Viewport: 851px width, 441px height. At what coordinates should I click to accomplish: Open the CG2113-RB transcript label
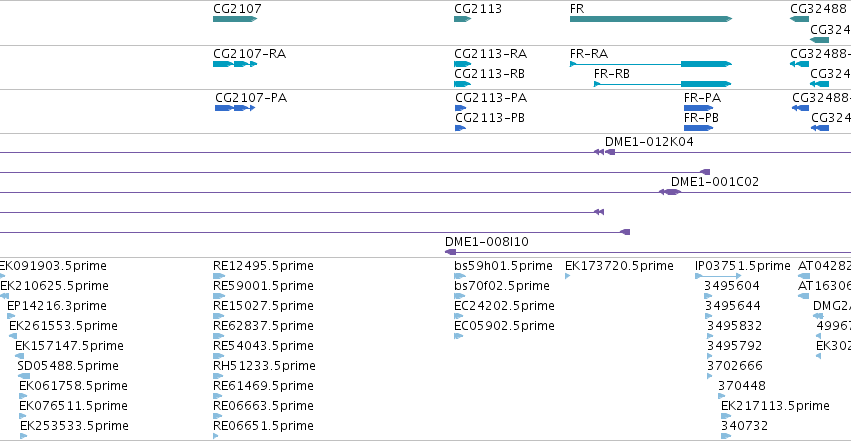coord(489,74)
